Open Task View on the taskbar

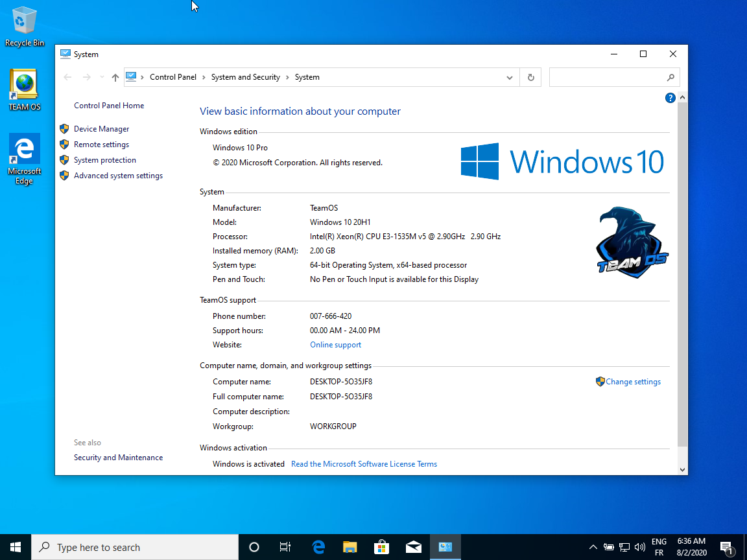click(285, 547)
